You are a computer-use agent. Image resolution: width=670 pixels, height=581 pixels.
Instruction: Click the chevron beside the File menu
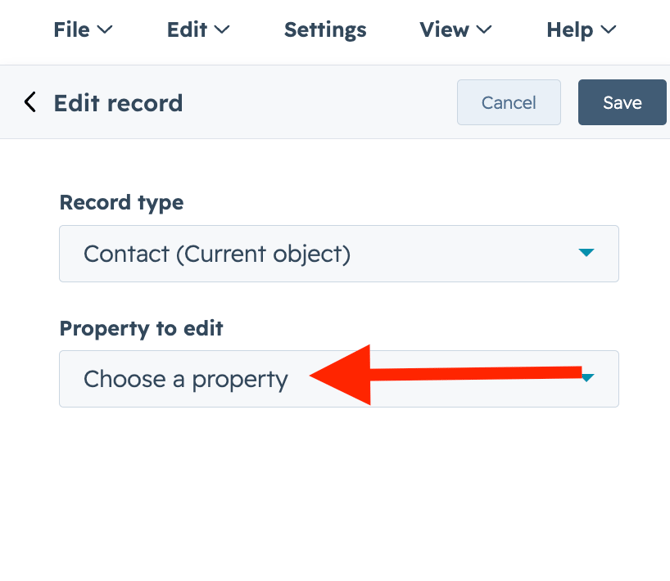[104, 31]
